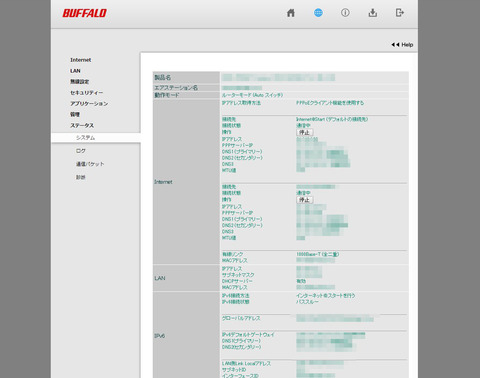Image resolution: width=480 pixels, height=378 pixels.
Task: Click the サブネットマスク label in LAN
Action: [238, 275]
